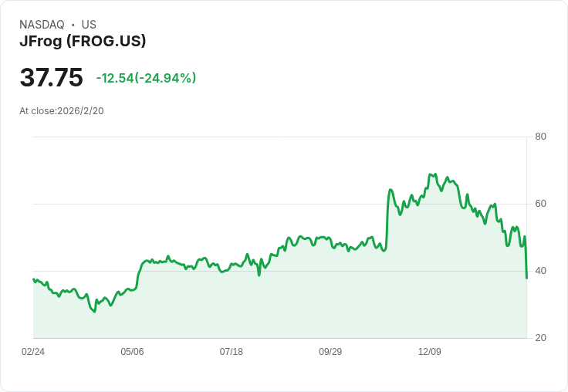Click the chart line's lowest dip in April
The image size is (568, 392).
pyautogui.click(x=94, y=312)
